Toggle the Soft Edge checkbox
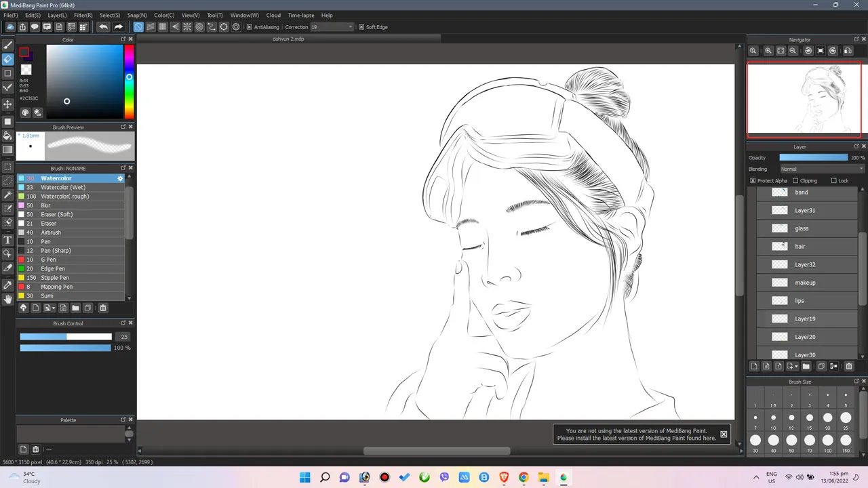 point(361,27)
